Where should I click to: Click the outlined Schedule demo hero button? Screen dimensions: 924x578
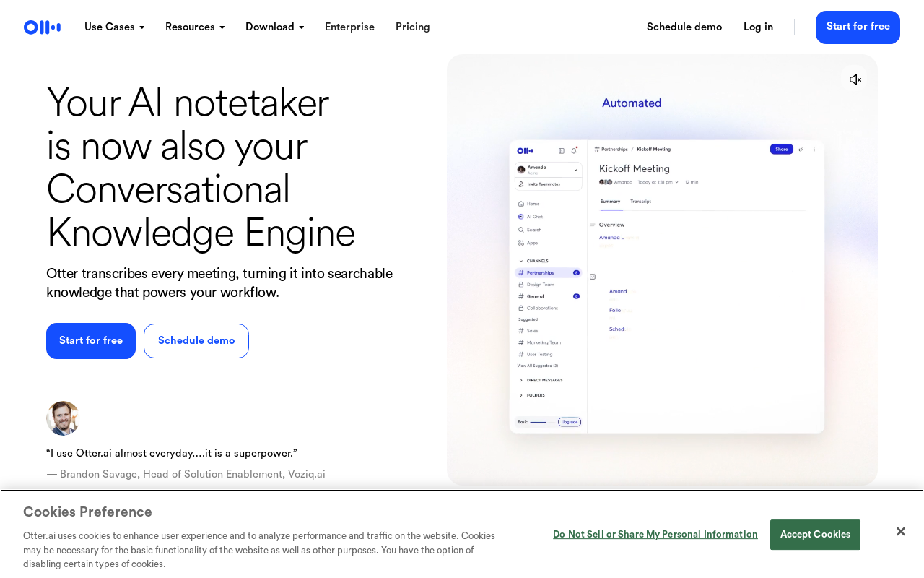point(196,341)
